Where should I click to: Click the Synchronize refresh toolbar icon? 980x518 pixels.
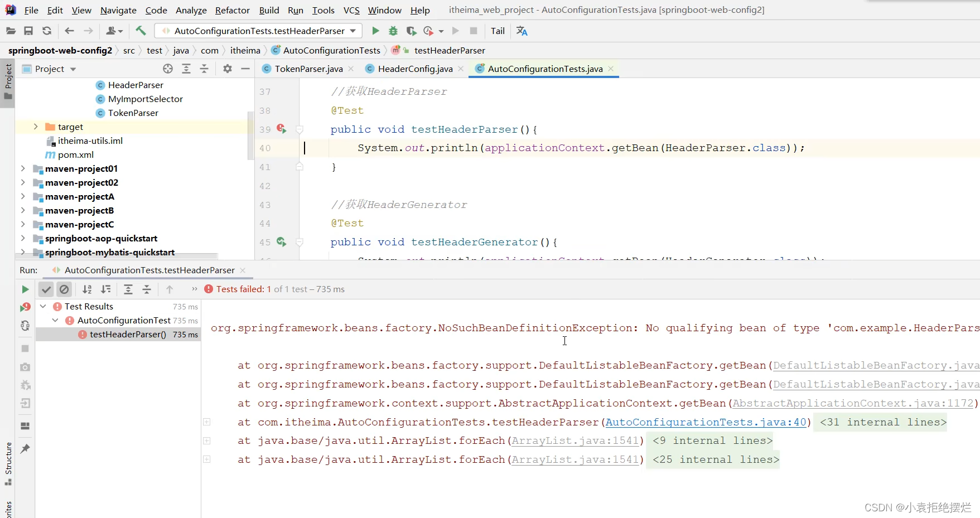[x=47, y=31]
